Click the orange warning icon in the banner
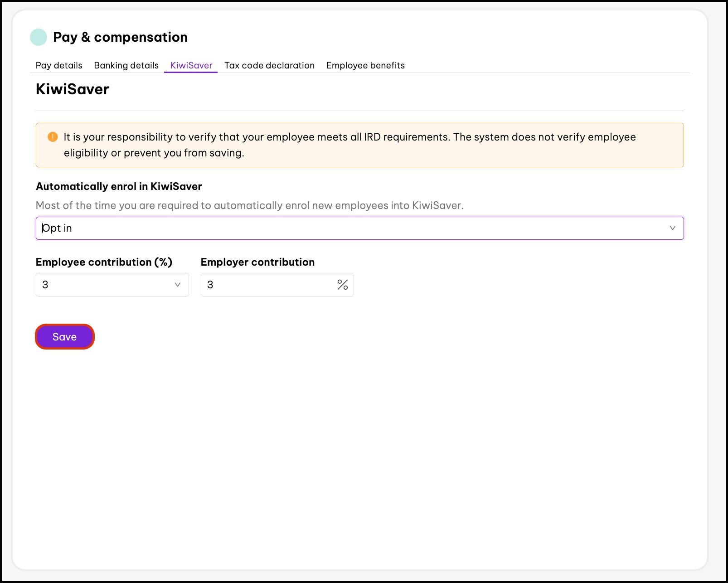The image size is (728, 583). pos(53,137)
